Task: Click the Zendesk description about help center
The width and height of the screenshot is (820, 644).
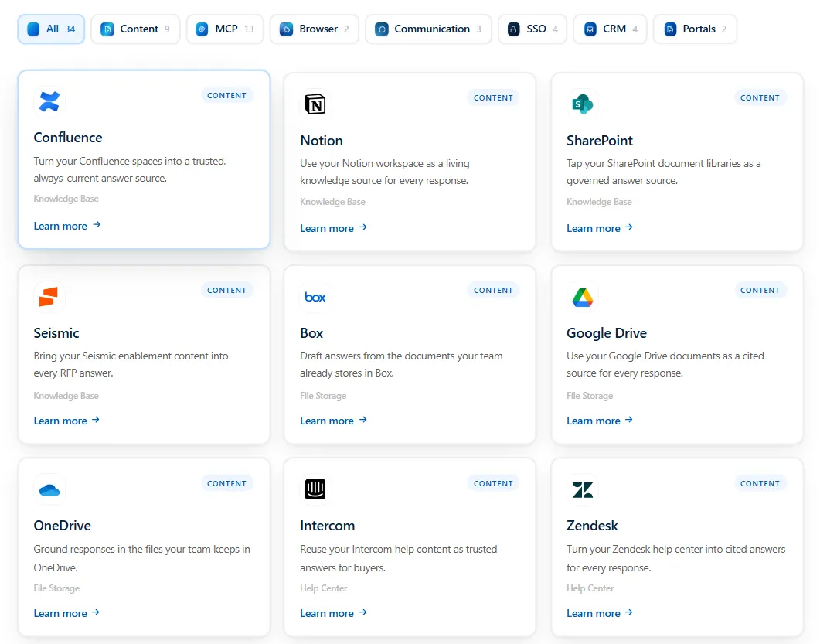Action: click(x=676, y=558)
